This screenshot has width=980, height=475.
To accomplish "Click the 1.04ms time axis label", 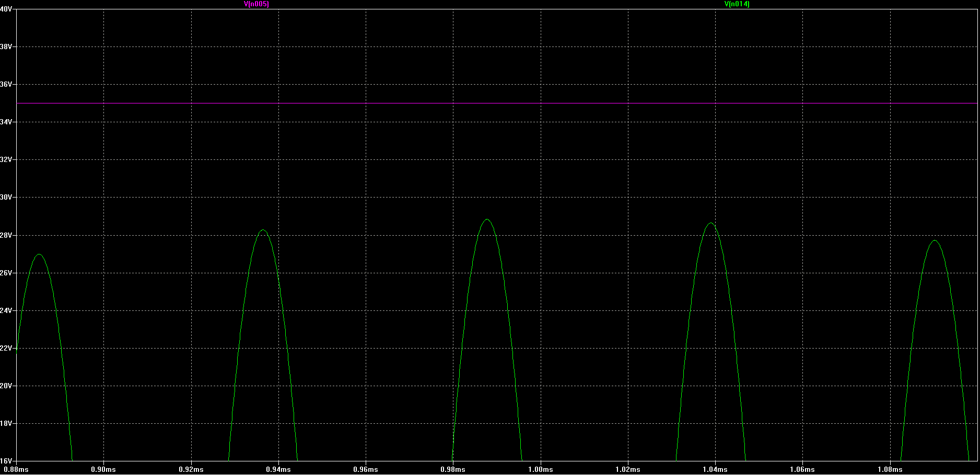I will (715, 470).
